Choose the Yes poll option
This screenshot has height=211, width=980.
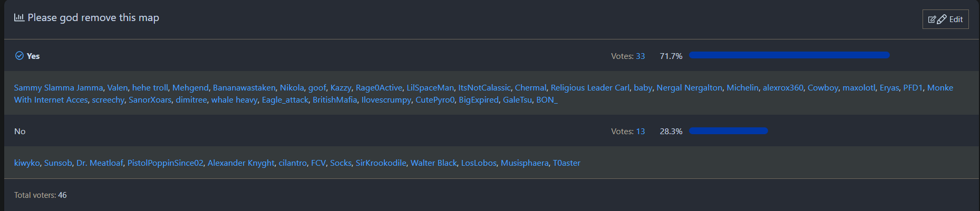coord(33,56)
